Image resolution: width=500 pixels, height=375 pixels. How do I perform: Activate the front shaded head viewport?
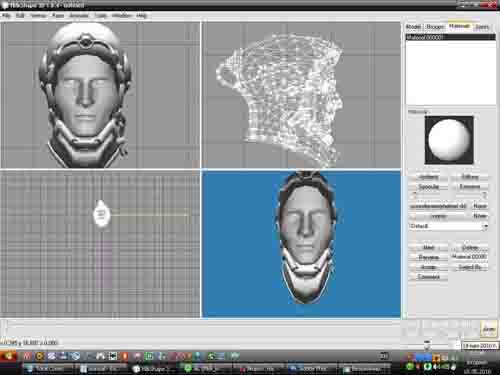100,95
